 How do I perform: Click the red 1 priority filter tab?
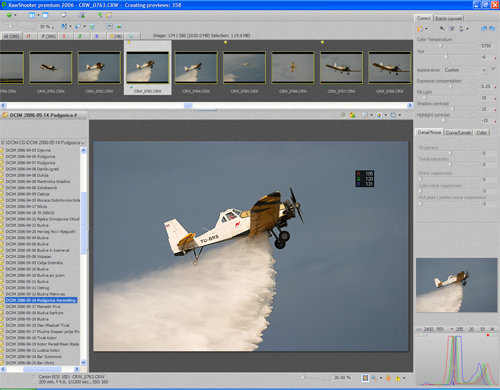[x=64, y=36]
